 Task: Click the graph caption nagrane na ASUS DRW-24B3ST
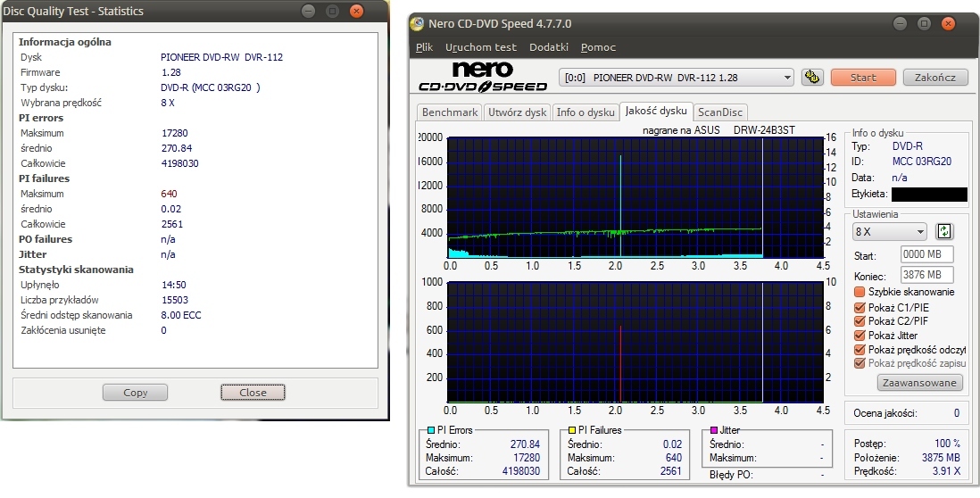[x=718, y=130]
